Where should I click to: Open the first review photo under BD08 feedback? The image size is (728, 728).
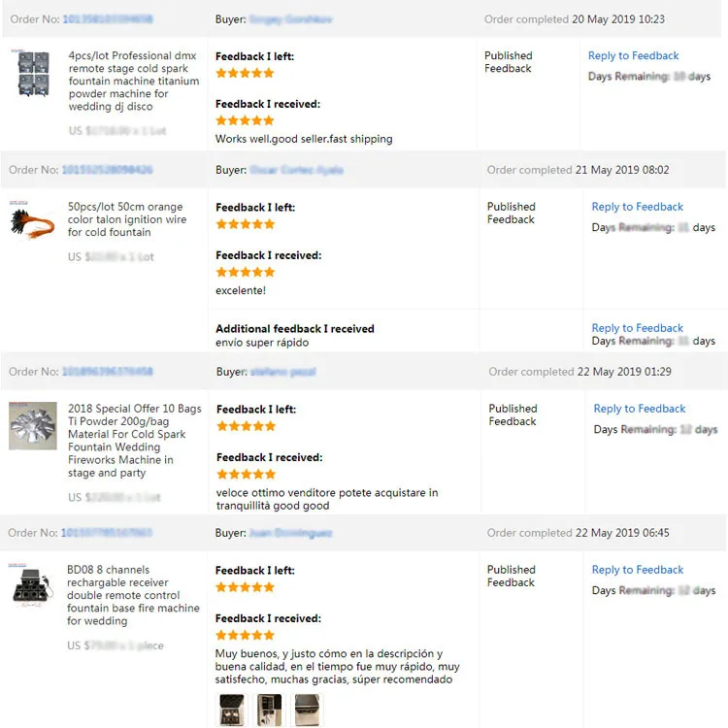230,710
